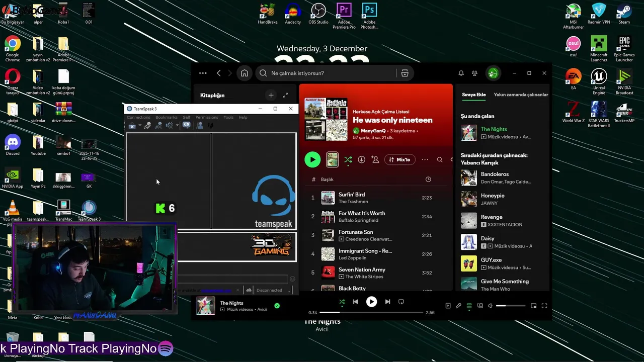
Task: Open friend activity icon in Spotify
Action: click(474, 73)
